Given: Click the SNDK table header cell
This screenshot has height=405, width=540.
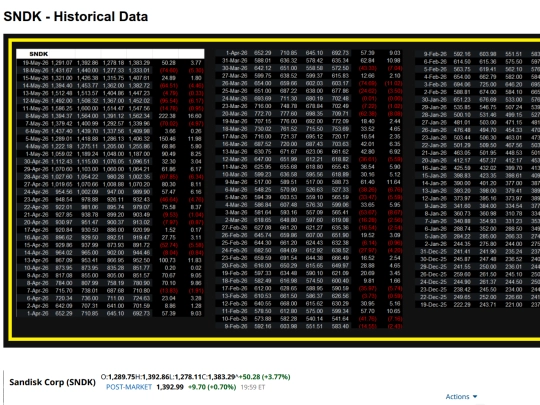Looking at the screenshot, I should pyautogui.click(x=39, y=54).
